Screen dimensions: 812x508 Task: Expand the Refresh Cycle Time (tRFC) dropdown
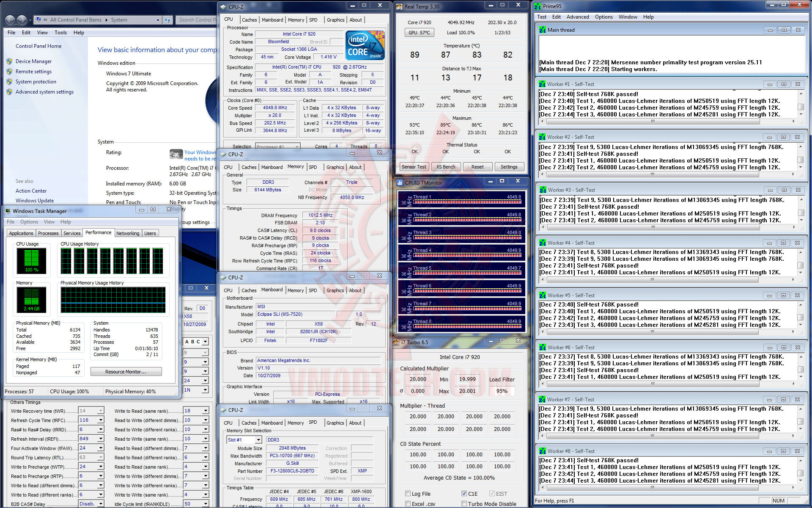click(x=101, y=420)
